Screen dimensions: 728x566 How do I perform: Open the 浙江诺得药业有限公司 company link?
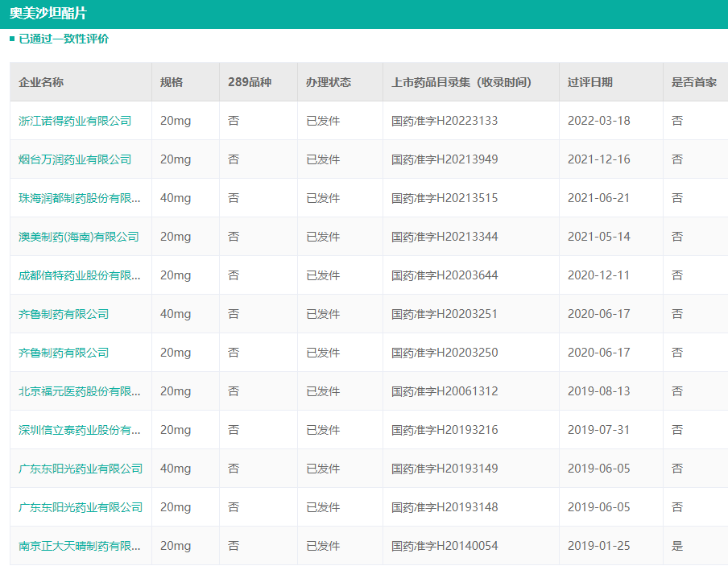coord(75,121)
